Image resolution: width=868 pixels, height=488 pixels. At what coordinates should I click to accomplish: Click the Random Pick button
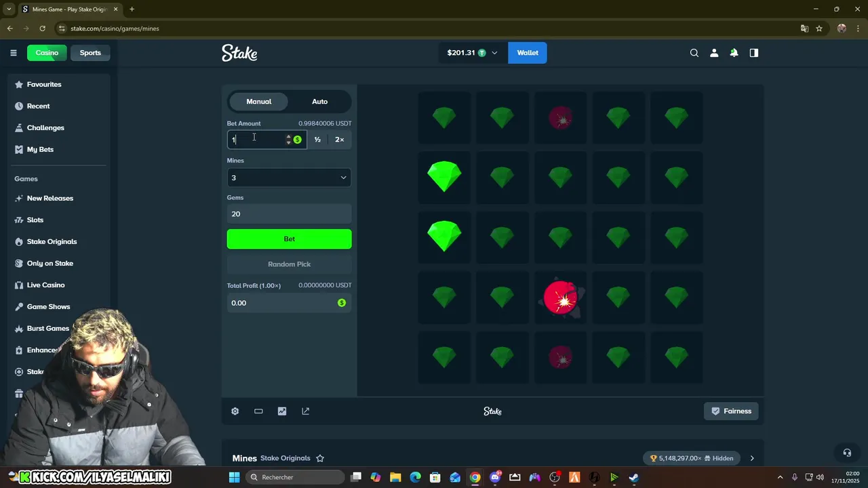click(x=289, y=264)
